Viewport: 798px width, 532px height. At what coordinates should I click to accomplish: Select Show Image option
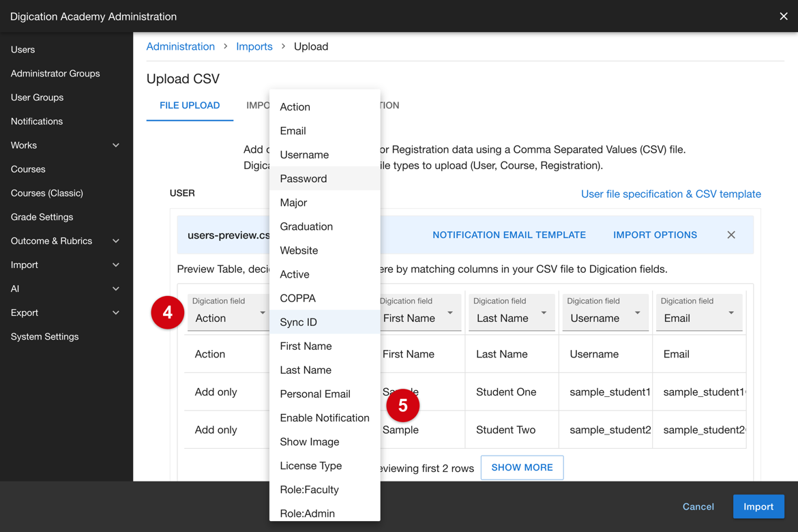pos(325,442)
